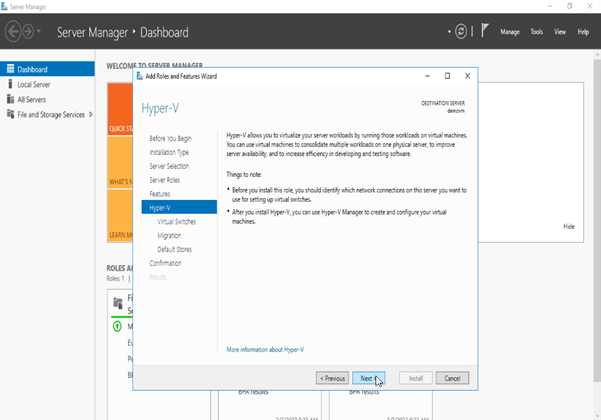Click the green up-arrow status icon
Image resolution: width=601 pixels, height=420 pixels.
click(117, 326)
